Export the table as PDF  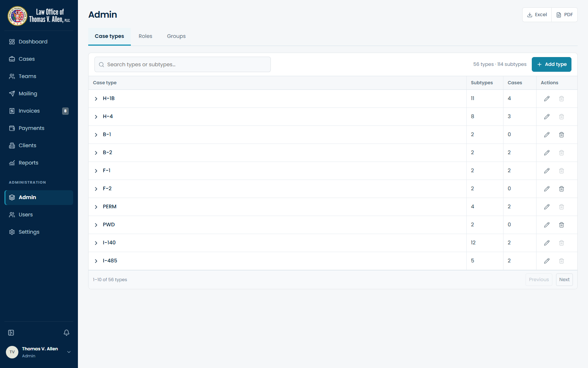tap(565, 15)
